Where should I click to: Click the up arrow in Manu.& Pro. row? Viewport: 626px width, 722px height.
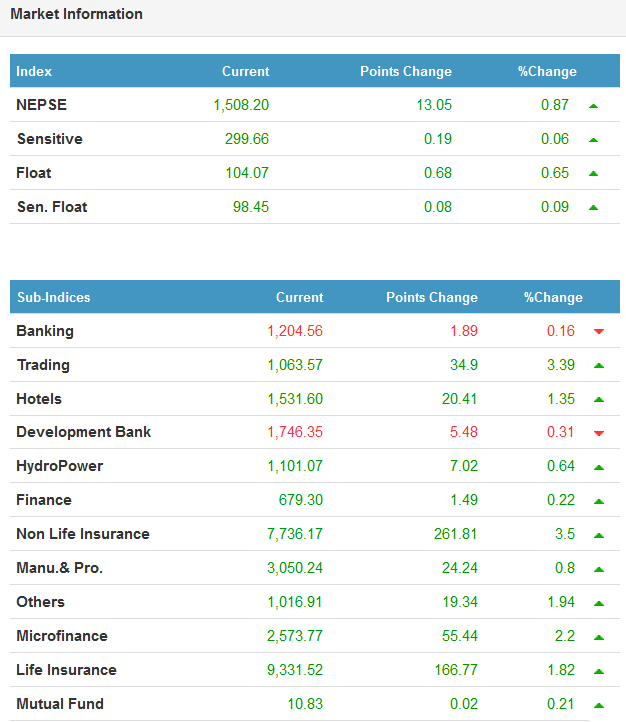(599, 570)
